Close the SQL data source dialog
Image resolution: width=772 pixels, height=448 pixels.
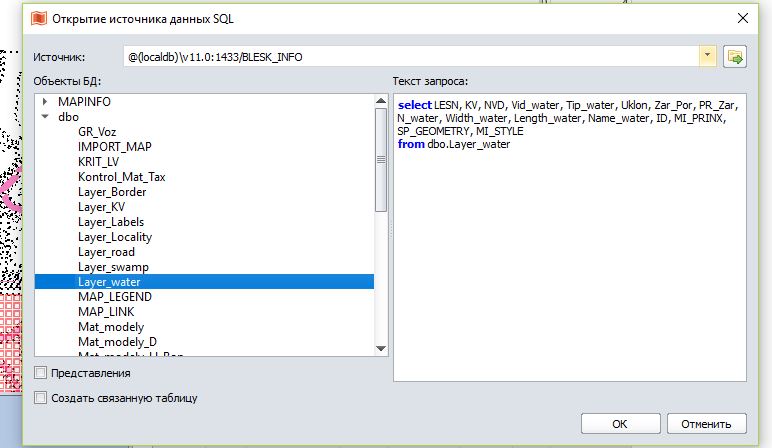(x=741, y=18)
